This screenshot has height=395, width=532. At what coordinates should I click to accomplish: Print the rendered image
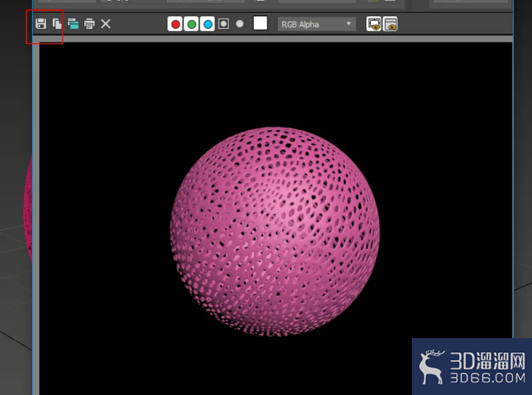pos(90,24)
